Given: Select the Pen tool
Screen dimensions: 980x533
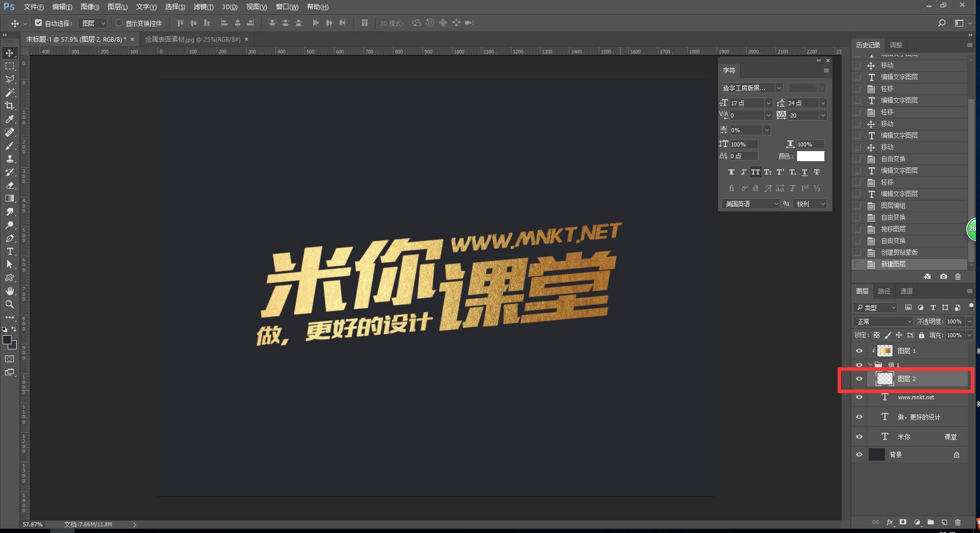Looking at the screenshot, I should tap(10, 238).
